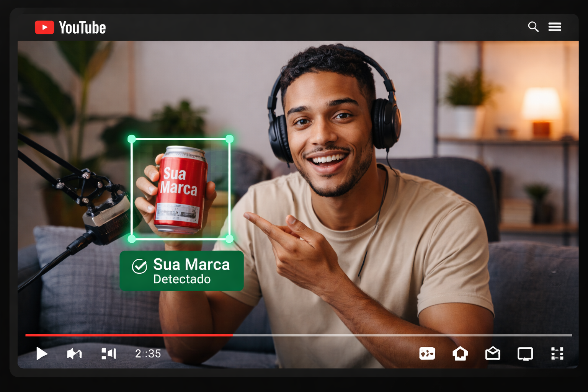The height and width of the screenshot is (392, 588).
Task: Click the bottom-right bounding box corner handle
Action: tap(229, 238)
